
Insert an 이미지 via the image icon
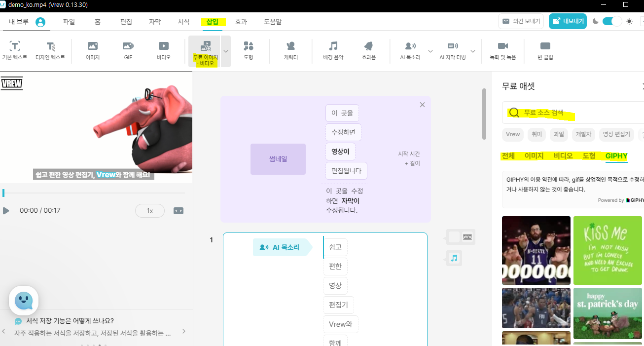[92, 51]
